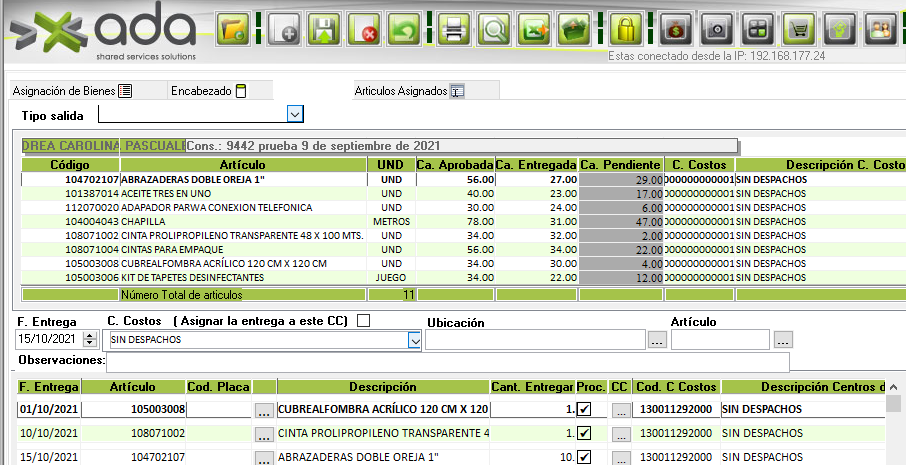Click the Artículo browse '...' button

pyautogui.click(x=783, y=341)
